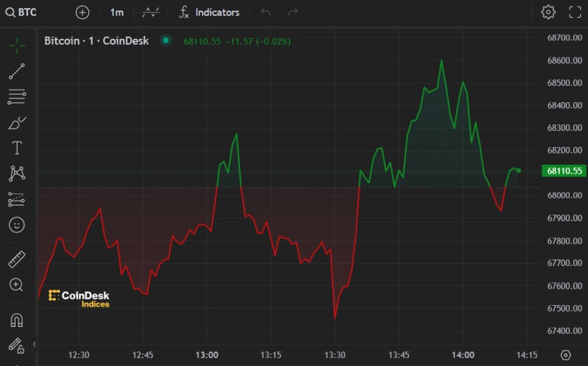The image size is (588, 366).
Task: Click the undo arrow
Action: (265, 12)
